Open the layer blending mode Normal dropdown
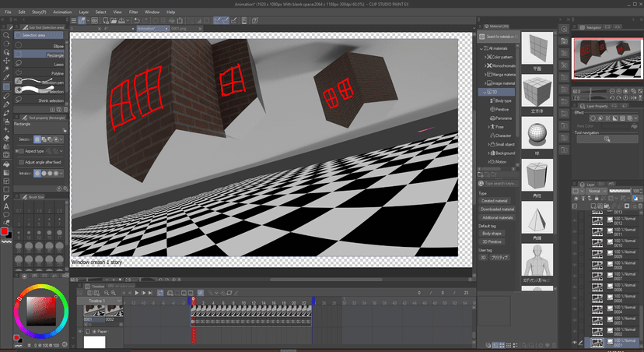Screen dimensions: 644x352 [597, 191]
